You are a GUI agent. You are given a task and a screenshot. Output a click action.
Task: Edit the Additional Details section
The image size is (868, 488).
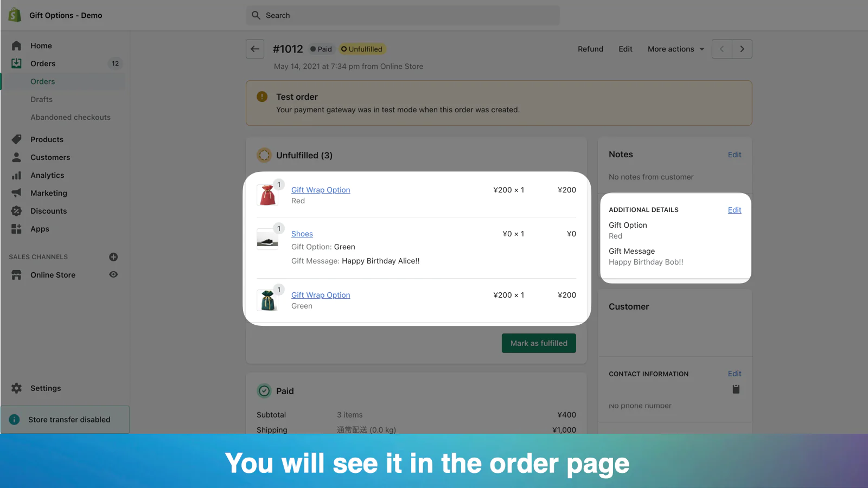coord(735,210)
